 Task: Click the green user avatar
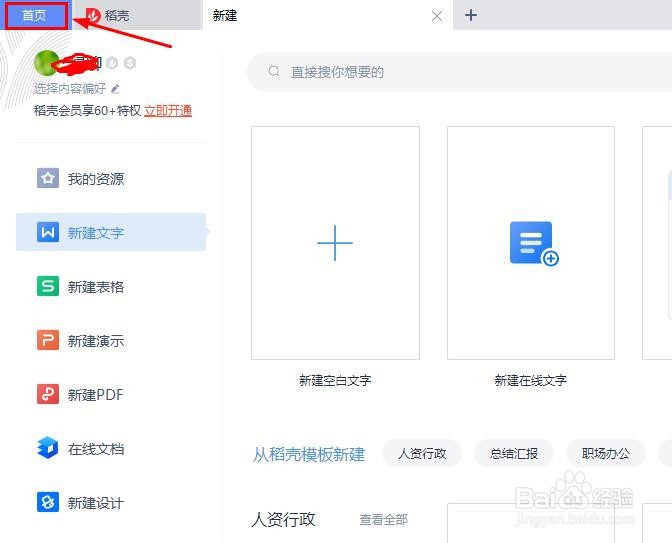(46, 63)
